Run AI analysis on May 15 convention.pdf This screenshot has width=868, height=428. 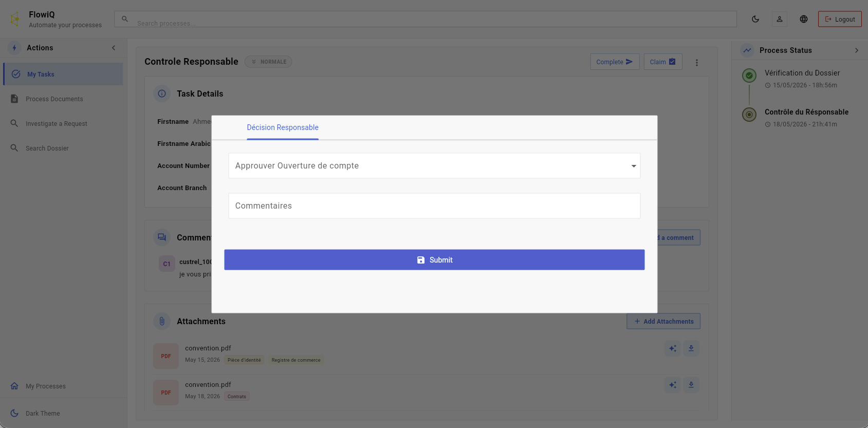click(673, 348)
